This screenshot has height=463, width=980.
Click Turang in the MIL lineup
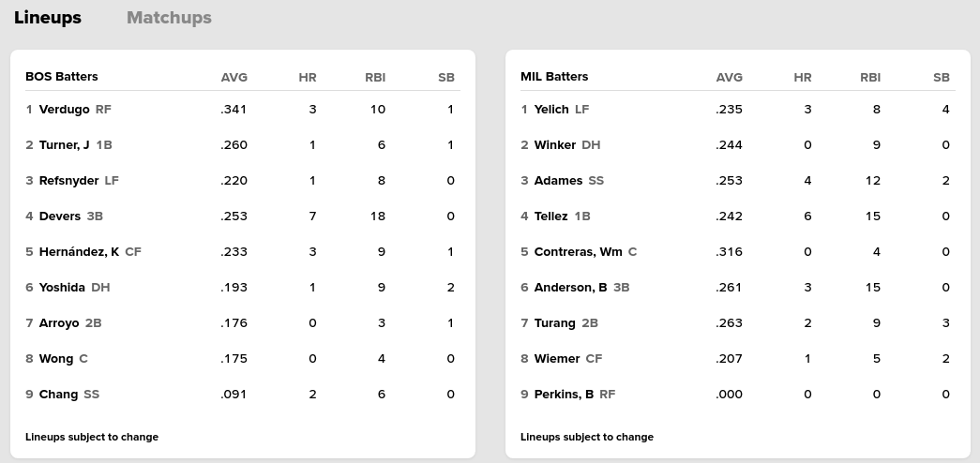coord(554,323)
